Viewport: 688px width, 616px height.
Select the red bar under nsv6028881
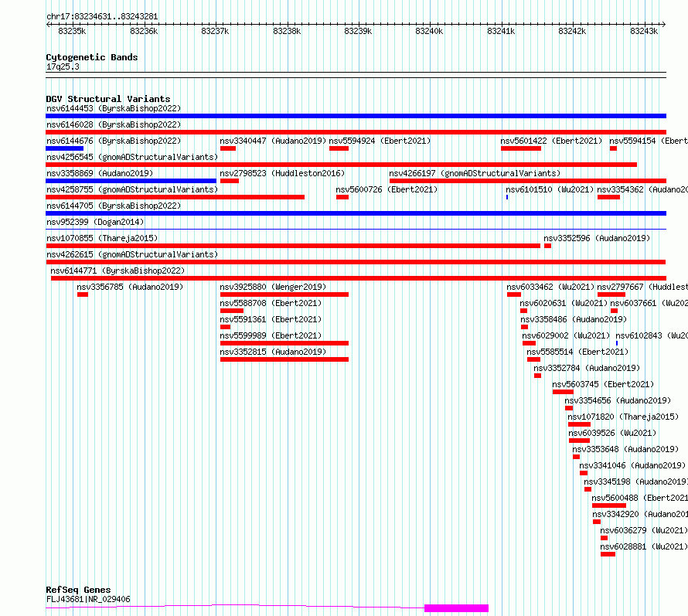608,554
